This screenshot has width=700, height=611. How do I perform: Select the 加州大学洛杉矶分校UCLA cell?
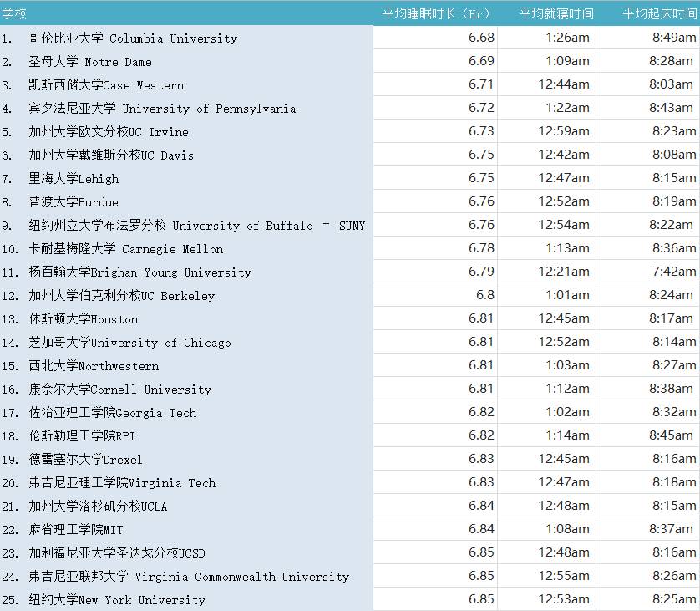(98, 506)
